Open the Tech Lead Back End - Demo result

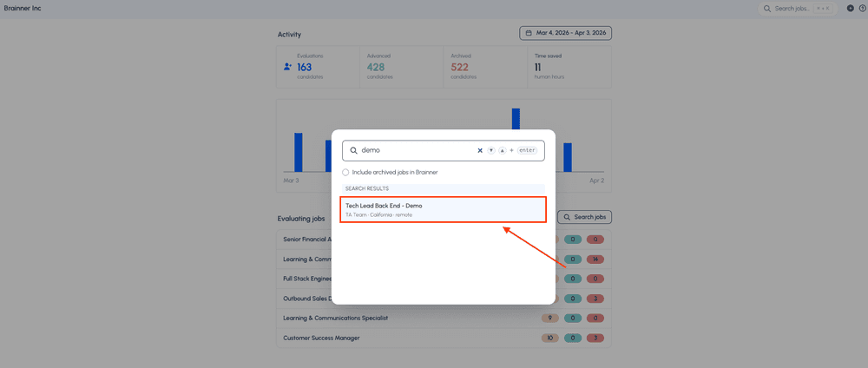(443, 210)
